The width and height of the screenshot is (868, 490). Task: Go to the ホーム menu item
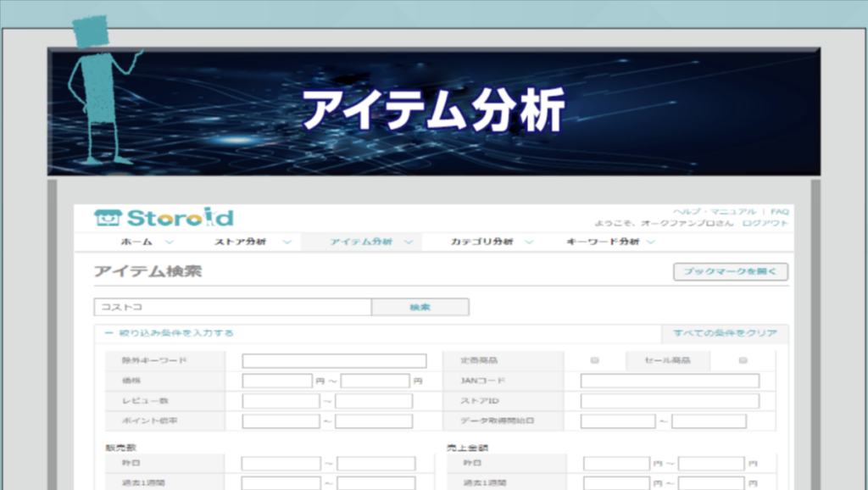point(136,242)
